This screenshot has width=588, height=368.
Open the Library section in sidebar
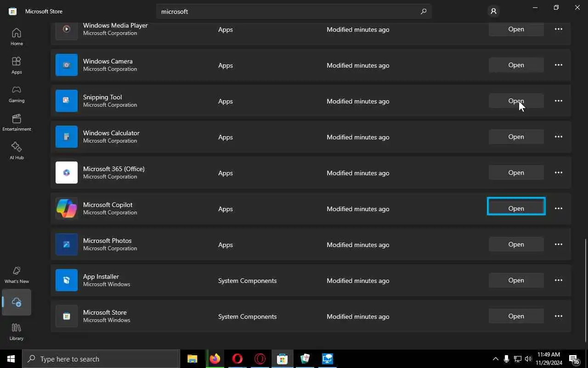[17, 332]
